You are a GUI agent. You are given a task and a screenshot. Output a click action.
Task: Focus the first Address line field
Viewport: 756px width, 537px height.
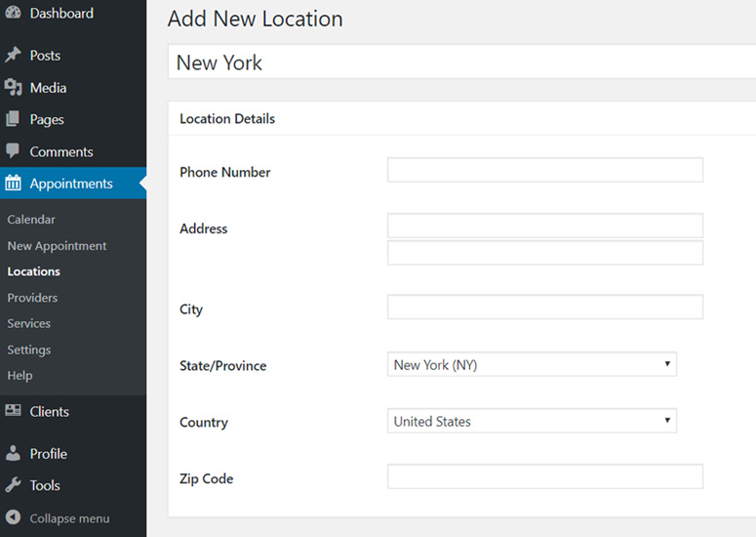pos(545,226)
